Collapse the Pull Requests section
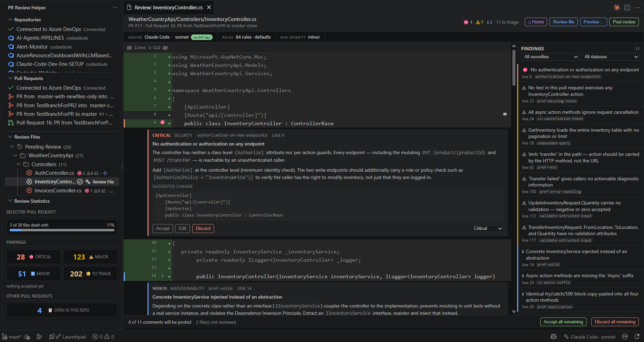644x342 pixels. (x=10, y=78)
